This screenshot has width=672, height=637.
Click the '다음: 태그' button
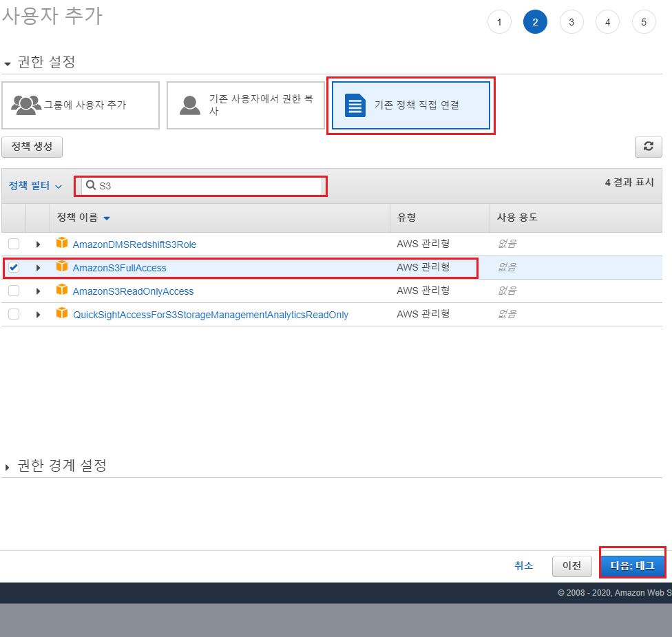(x=633, y=566)
